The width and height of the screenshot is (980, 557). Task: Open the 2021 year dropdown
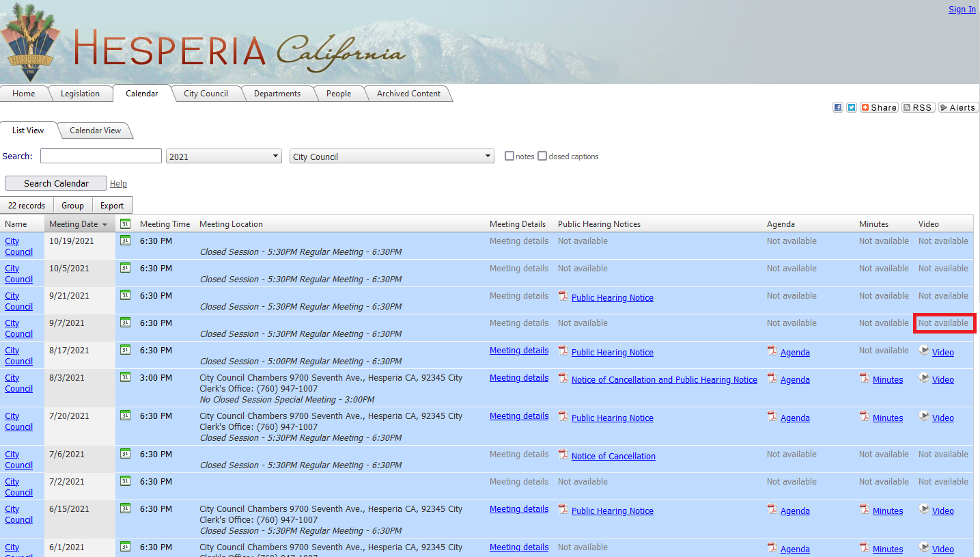tap(224, 157)
